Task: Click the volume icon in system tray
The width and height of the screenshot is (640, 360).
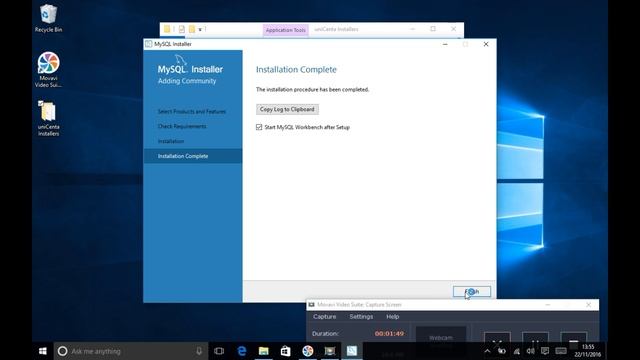Action: pyautogui.click(x=530, y=351)
